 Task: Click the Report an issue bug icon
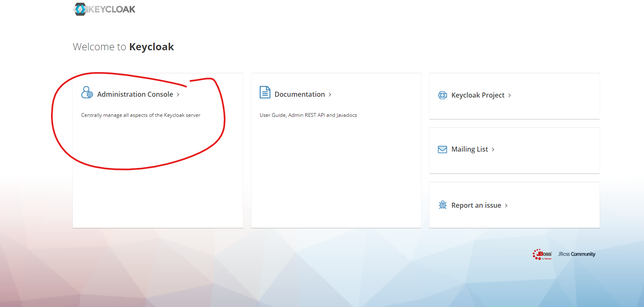[442, 205]
